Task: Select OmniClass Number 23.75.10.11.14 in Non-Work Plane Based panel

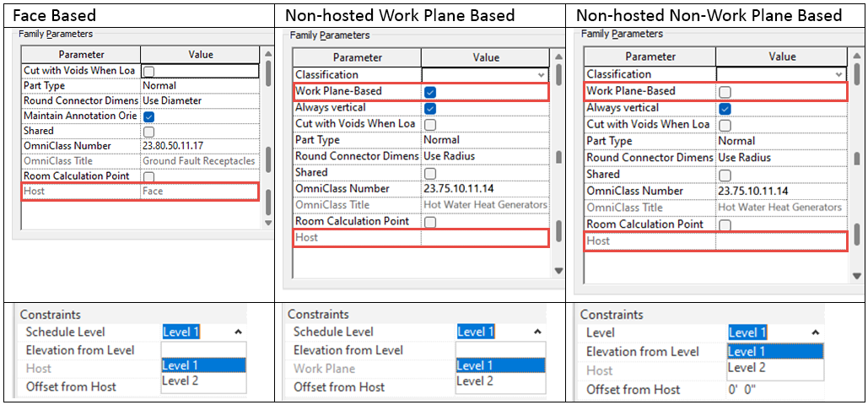Action: (x=753, y=192)
